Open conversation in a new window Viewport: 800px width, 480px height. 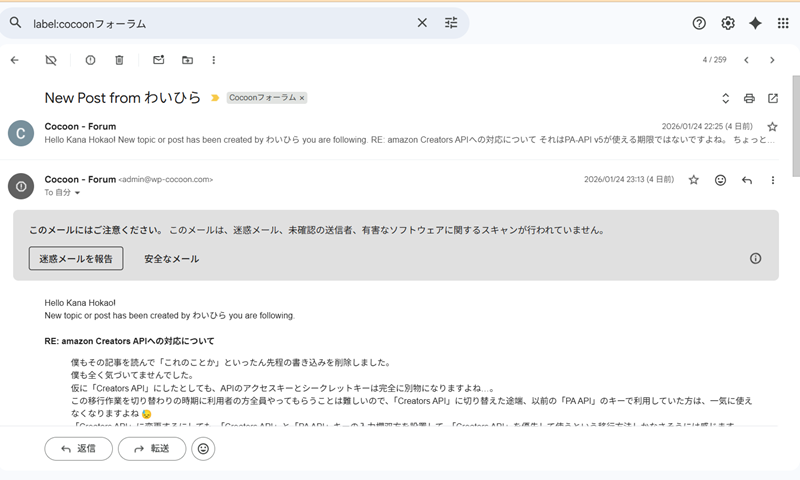[x=773, y=98]
